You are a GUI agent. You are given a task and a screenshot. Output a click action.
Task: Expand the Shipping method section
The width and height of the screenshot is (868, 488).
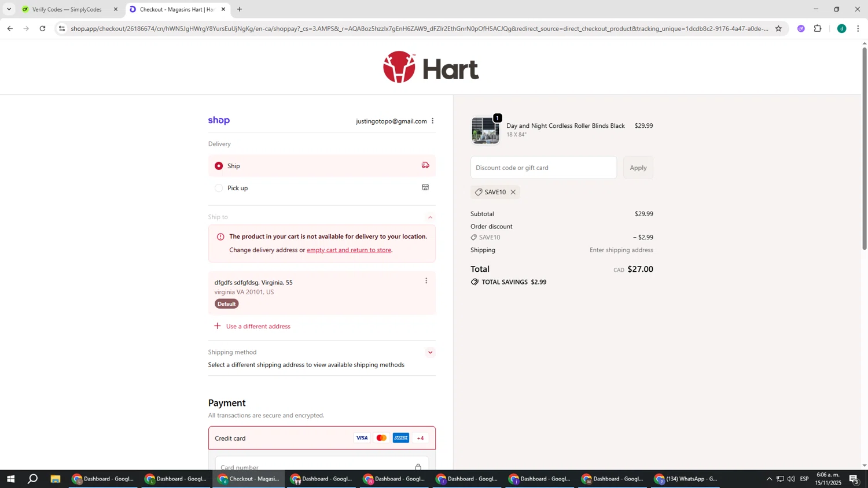coord(430,352)
